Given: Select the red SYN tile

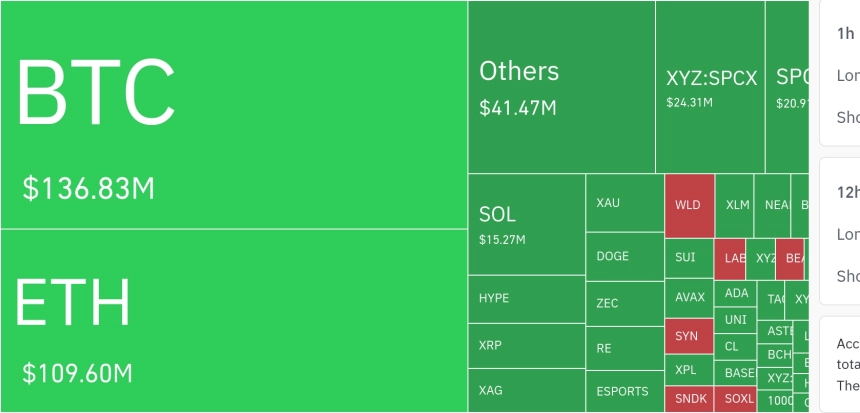Looking at the screenshot, I should point(689,336).
